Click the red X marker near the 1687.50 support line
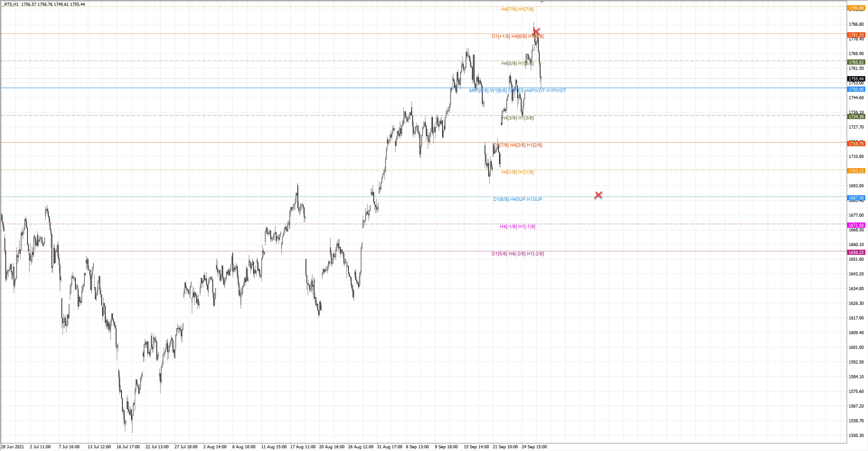 598,195
